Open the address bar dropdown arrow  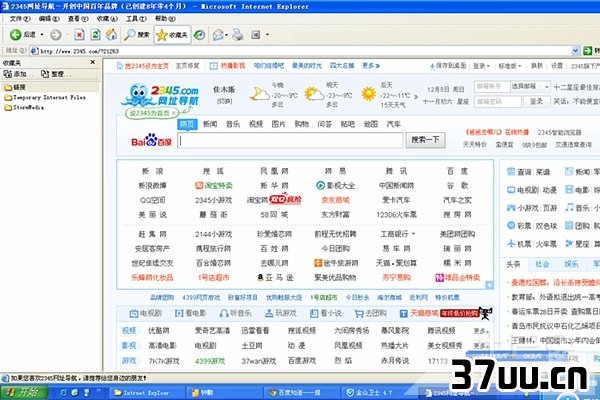coord(575,51)
